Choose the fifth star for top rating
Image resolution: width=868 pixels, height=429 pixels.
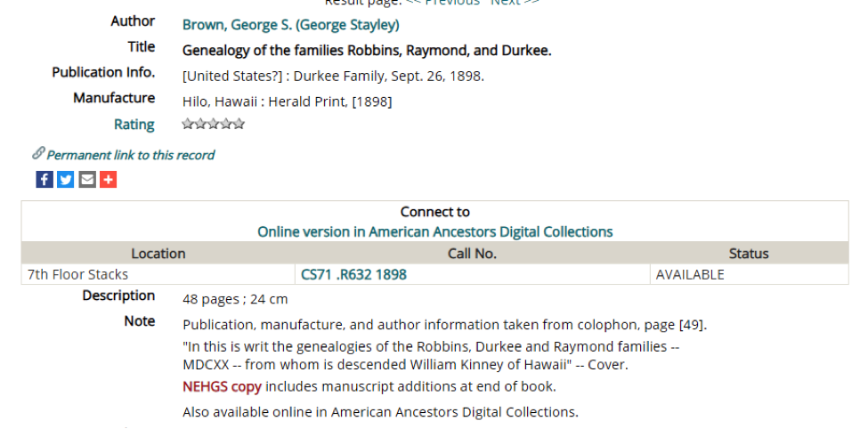click(x=239, y=124)
